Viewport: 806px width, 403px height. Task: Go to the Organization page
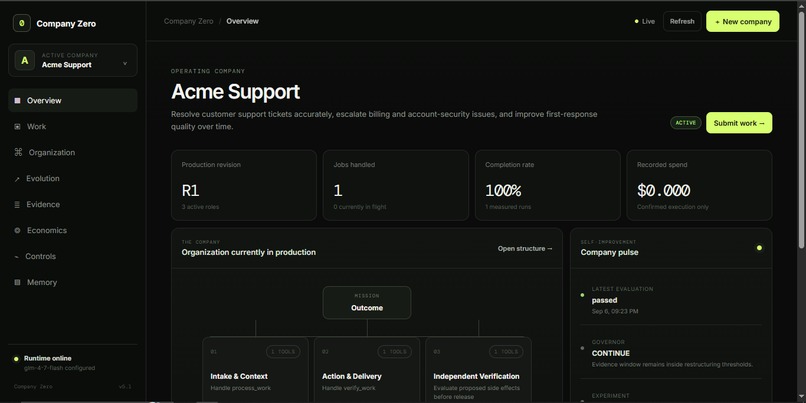72,152
